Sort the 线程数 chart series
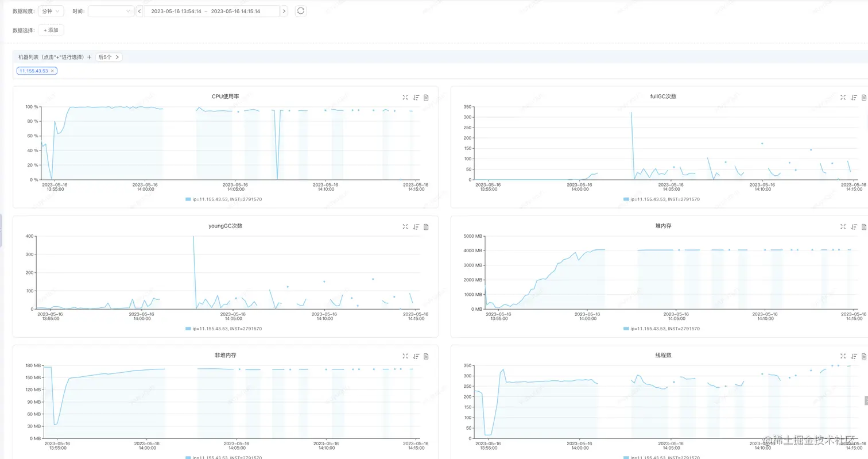This screenshot has width=868, height=459. 854,356
